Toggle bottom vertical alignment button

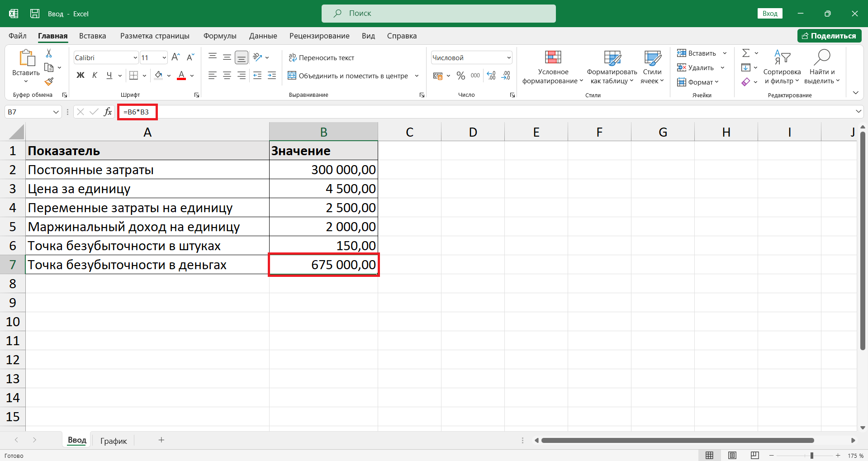pos(242,57)
